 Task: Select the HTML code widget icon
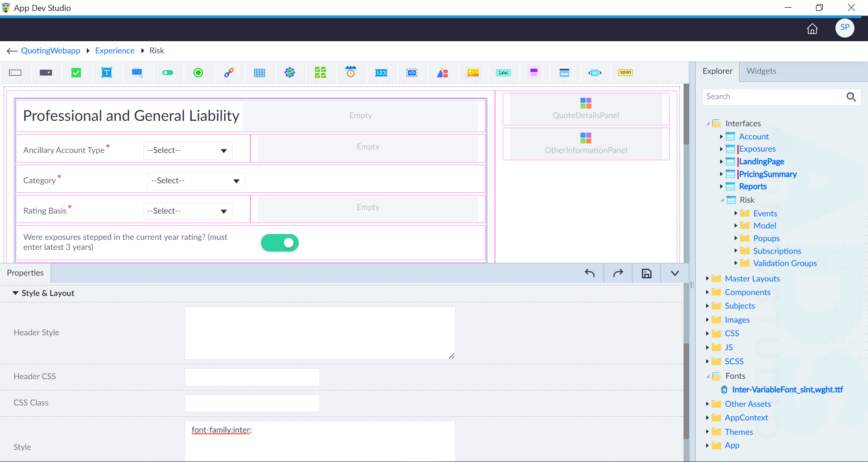coord(412,72)
